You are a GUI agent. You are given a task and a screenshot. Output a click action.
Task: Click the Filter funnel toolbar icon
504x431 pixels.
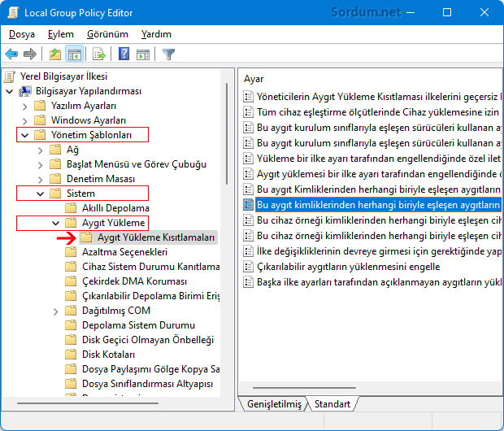(168, 54)
